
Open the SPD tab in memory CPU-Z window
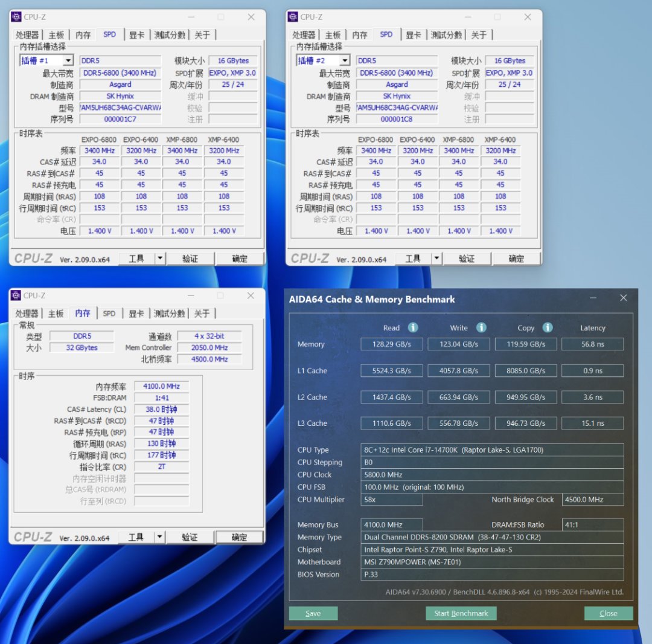coord(109,314)
